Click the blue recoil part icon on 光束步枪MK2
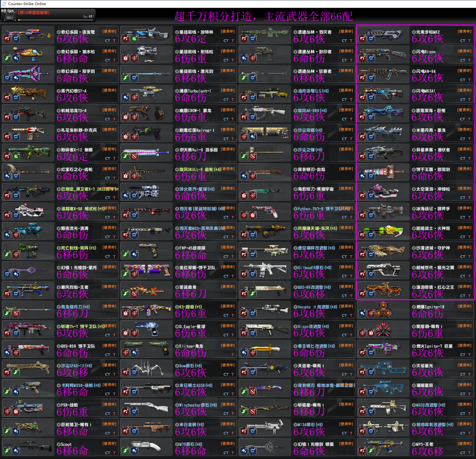The width and height of the screenshot is (476, 459). click(371, 39)
